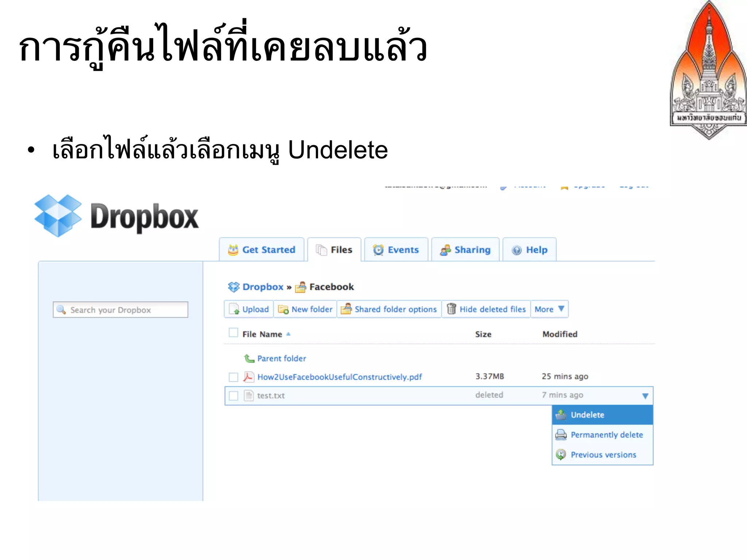Viewport: 747px width, 560px height.
Task: Open the Events tab
Action: (x=396, y=250)
